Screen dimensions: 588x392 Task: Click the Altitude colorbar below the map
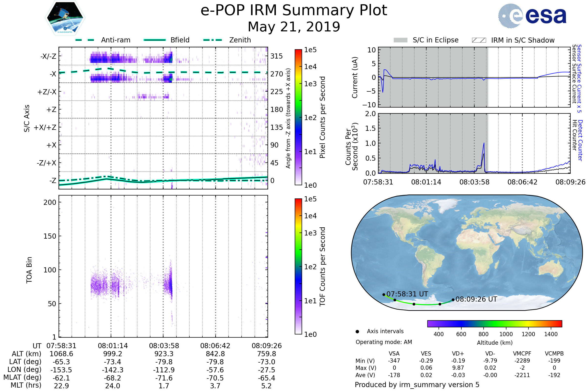[494, 323]
